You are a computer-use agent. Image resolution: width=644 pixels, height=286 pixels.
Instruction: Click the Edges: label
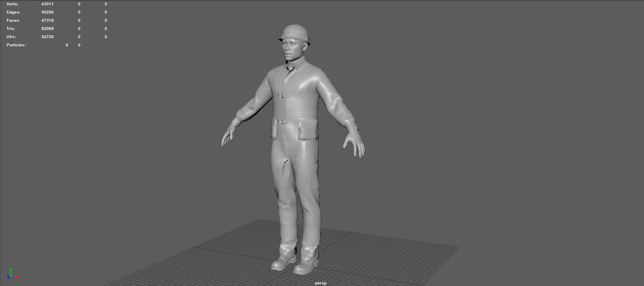point(14,12)
